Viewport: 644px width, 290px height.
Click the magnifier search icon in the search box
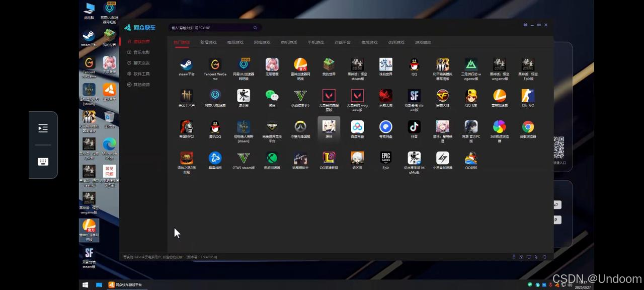(255, 28)
